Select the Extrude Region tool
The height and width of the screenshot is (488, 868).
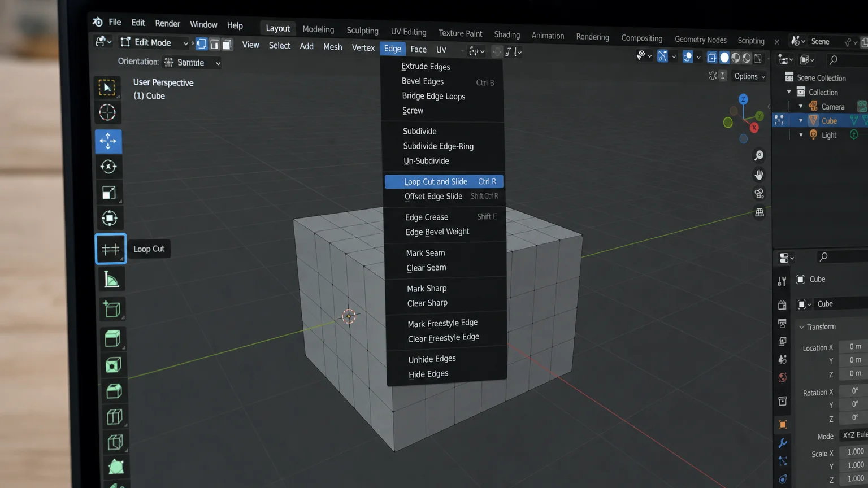113,338
